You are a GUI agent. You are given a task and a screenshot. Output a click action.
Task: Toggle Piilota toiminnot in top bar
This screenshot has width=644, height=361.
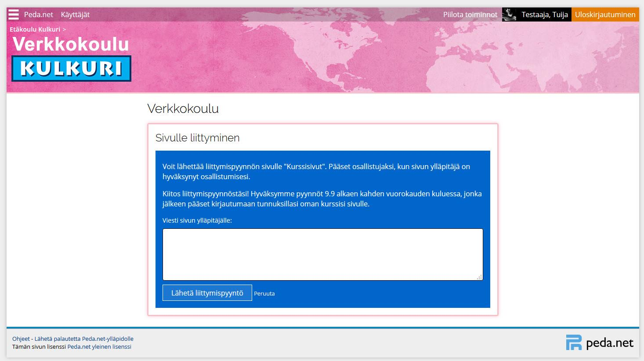(470, 14)
